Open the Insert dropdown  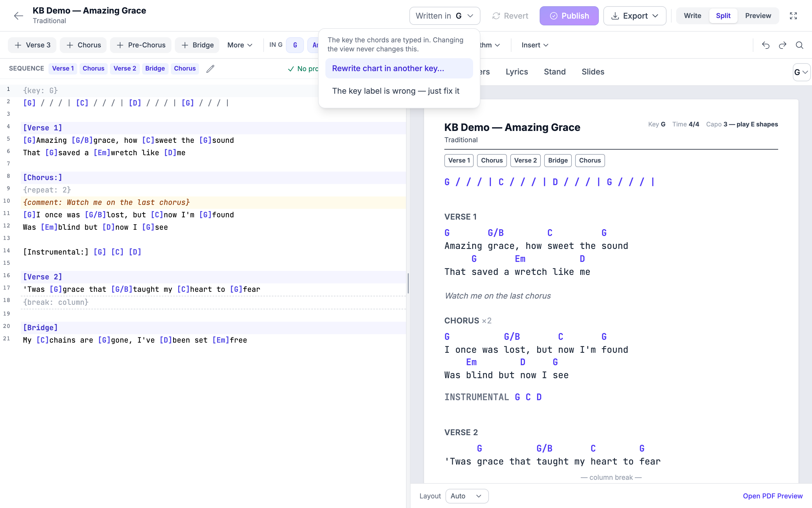tap(535, 45)
